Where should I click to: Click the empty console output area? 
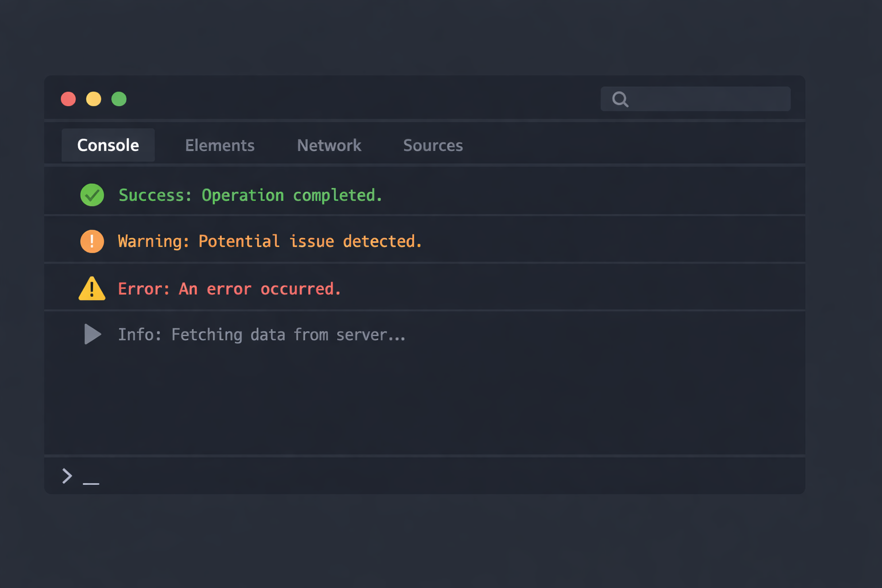425,402
